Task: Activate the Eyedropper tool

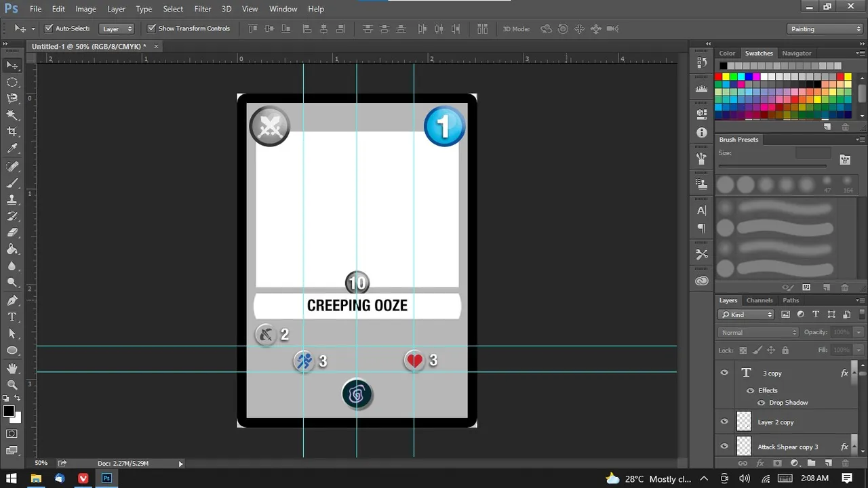Action: coord(12,148)
